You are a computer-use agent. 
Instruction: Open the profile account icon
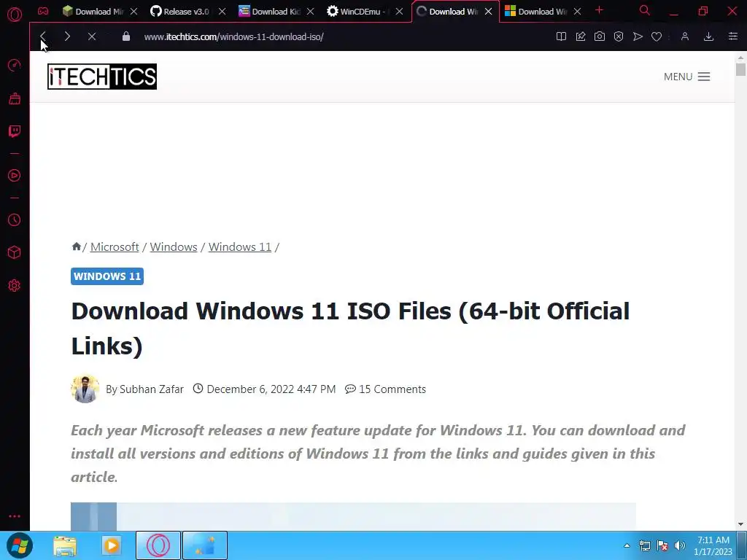click(685, 36)
